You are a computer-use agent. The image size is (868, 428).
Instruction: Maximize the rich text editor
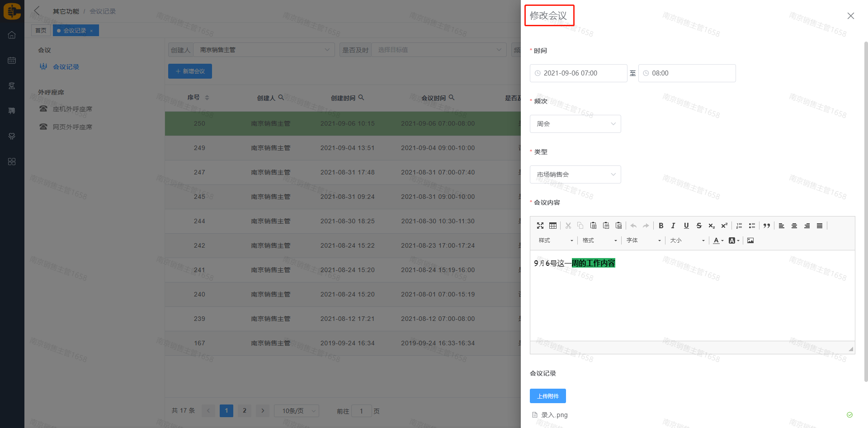click(540, 226)
